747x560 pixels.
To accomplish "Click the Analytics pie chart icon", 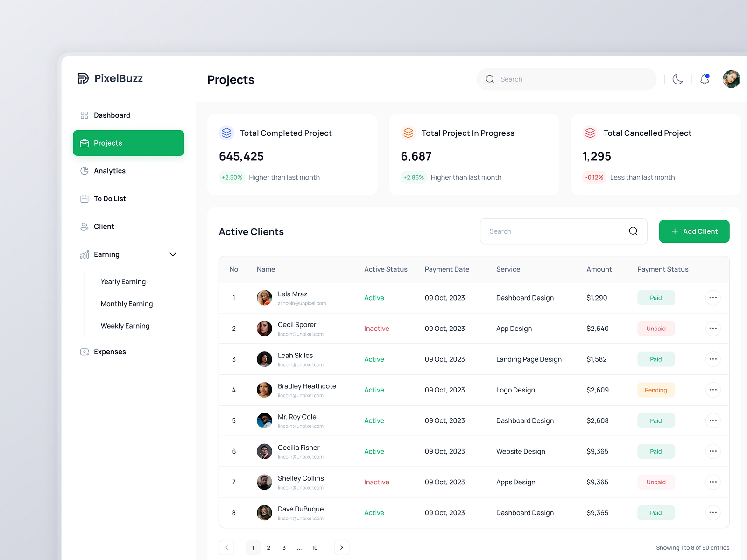I will coord(85,171).
